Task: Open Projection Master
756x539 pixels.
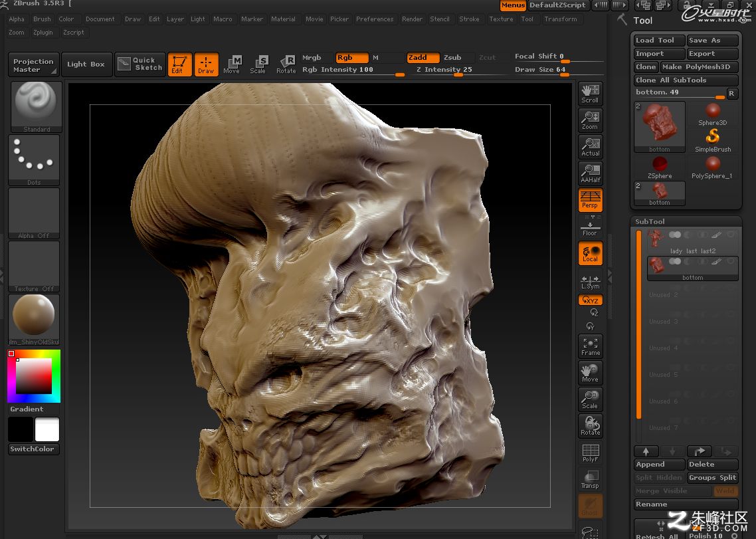Action: click(x=34, y=64)
